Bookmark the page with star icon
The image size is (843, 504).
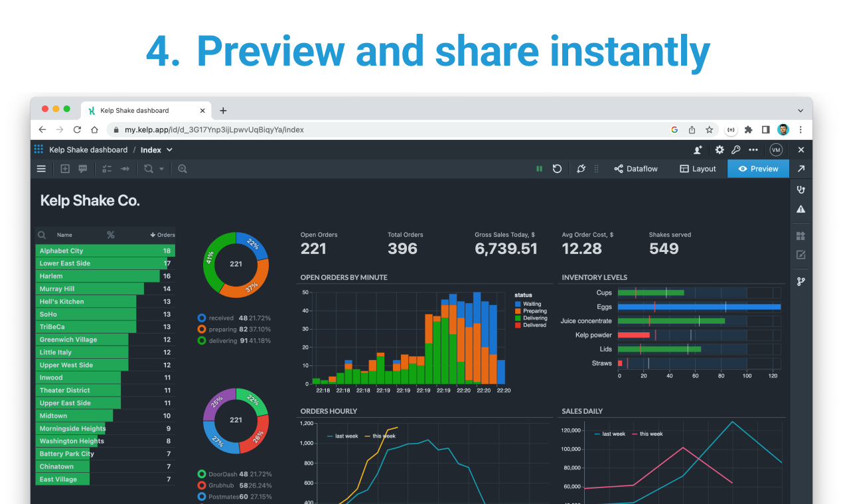[x=709, y=130]
